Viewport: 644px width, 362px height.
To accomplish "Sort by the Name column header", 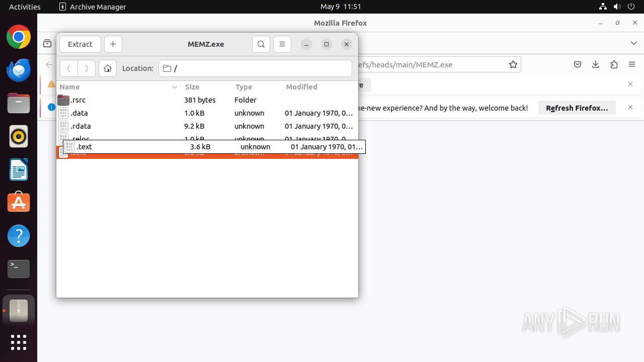I will click(x=118, y=87).
